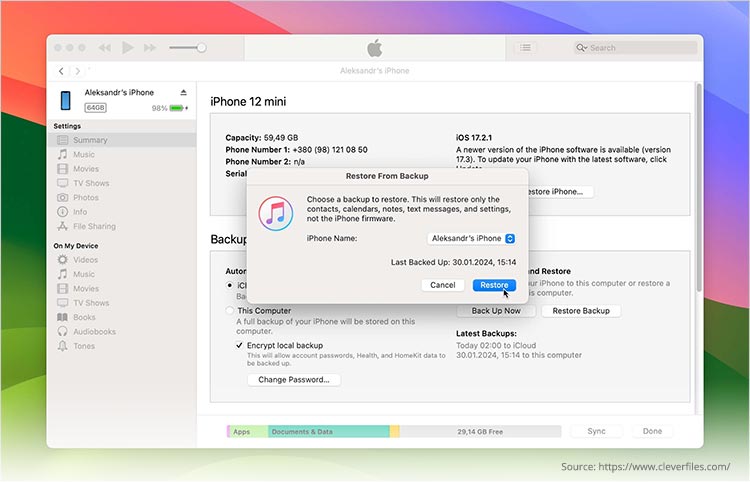Click the Summary sidebar icon
Viewport: 750px width, 482px height.
tap(63, 140)
